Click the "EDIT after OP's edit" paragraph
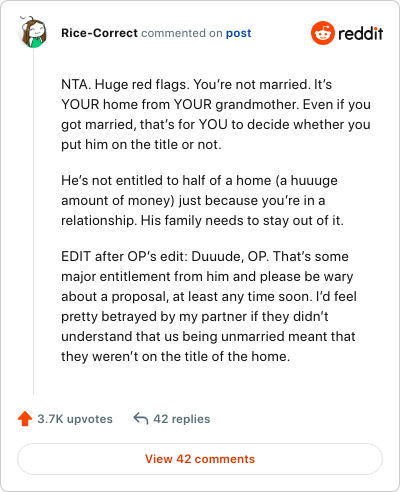The height and width of the screenshot is (492, 400). pyautogui.click(x=209, y=306)
